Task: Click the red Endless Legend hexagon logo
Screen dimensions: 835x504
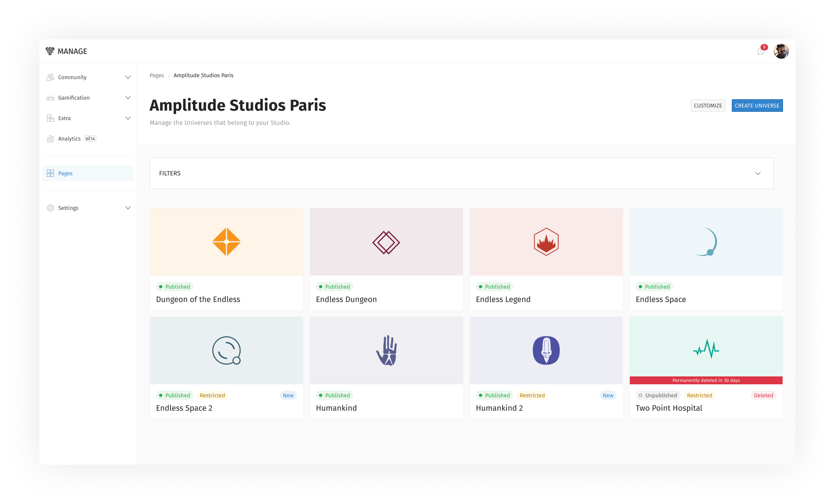Action: click(x=546, y=242)
